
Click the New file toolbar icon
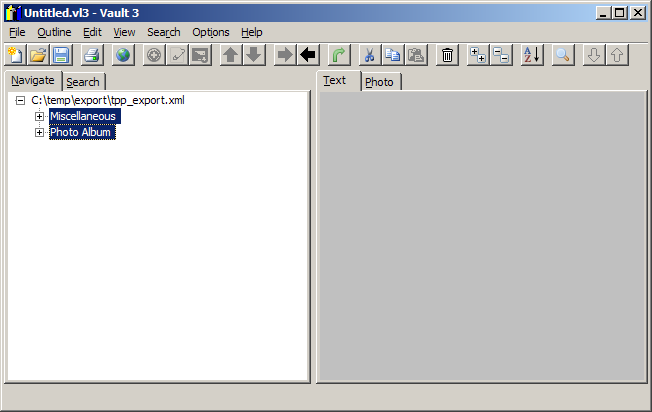(x=15, y=55)
